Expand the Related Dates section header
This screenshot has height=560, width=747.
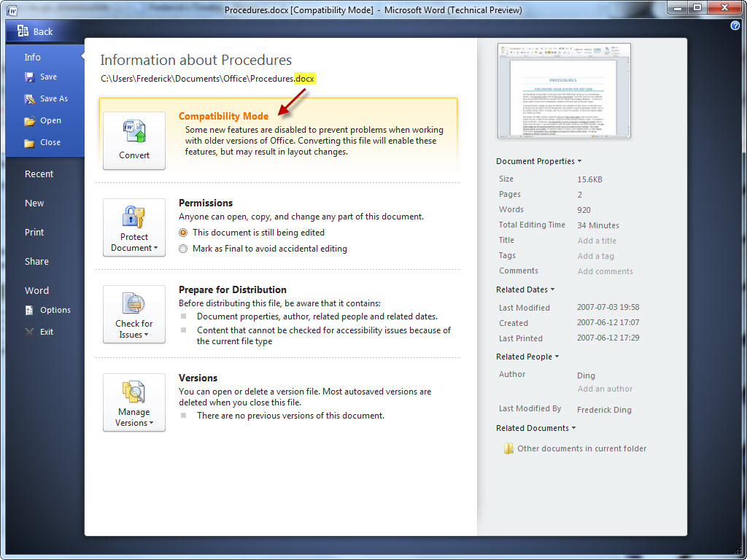pos(525,289)
